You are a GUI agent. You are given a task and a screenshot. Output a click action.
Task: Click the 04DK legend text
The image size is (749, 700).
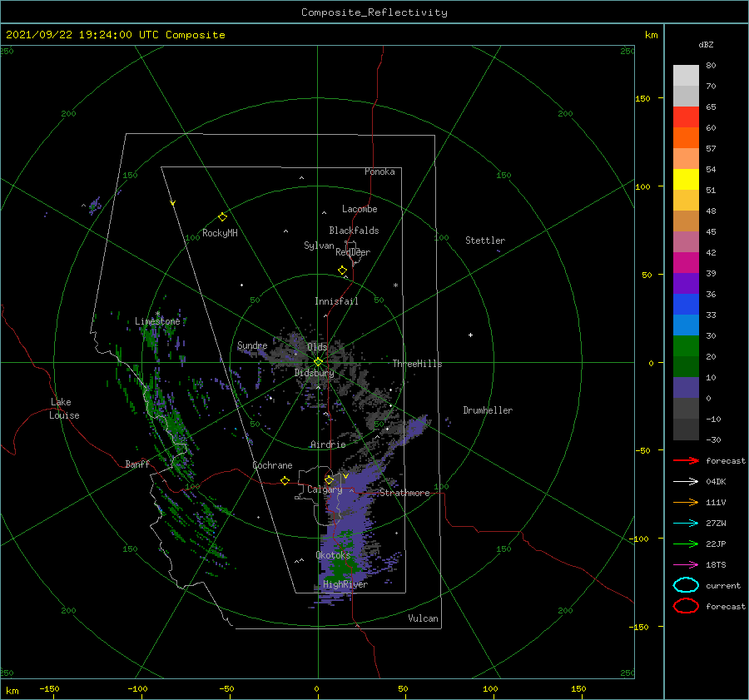(716, 481)
